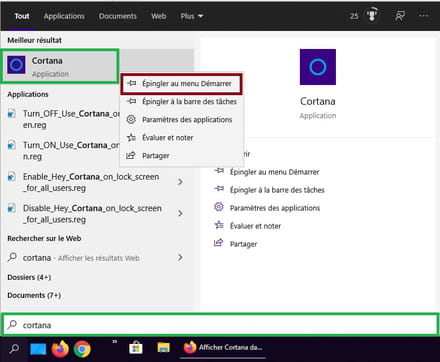This screenshot has width=440, height=362.
Task: Click the Turn_OFF_Use_Cortana file icon
Action: (12, 114)
